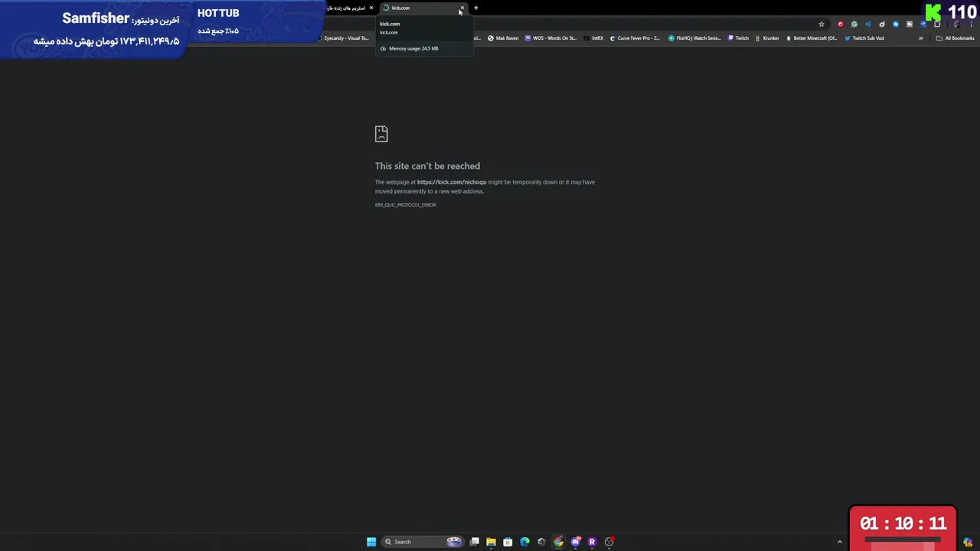Open File Explorer from the taskbar
980x551 pixels.
(x=491, y=542)
